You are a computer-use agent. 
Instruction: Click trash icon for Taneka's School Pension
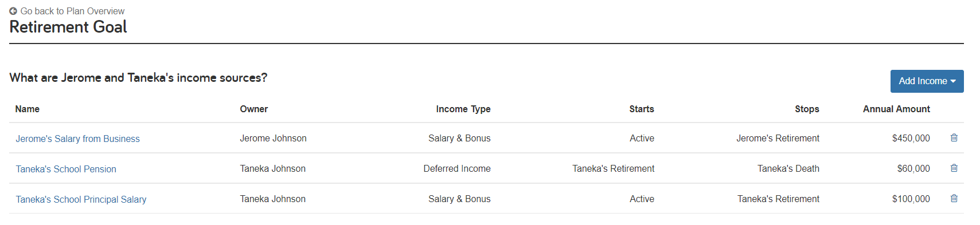pos(954,168)
